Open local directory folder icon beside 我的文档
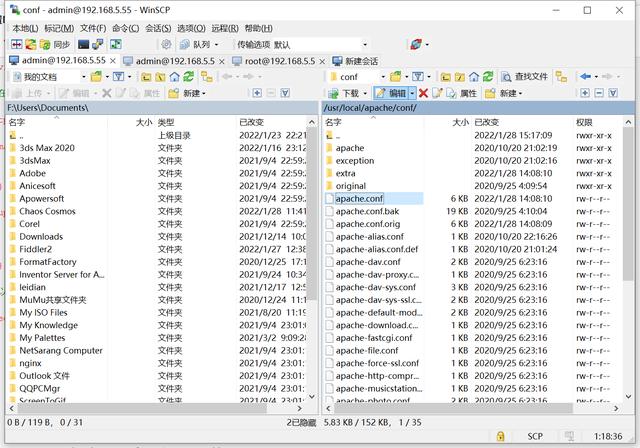This screenshot has height=448, width=640. click(x=96, y=76)
